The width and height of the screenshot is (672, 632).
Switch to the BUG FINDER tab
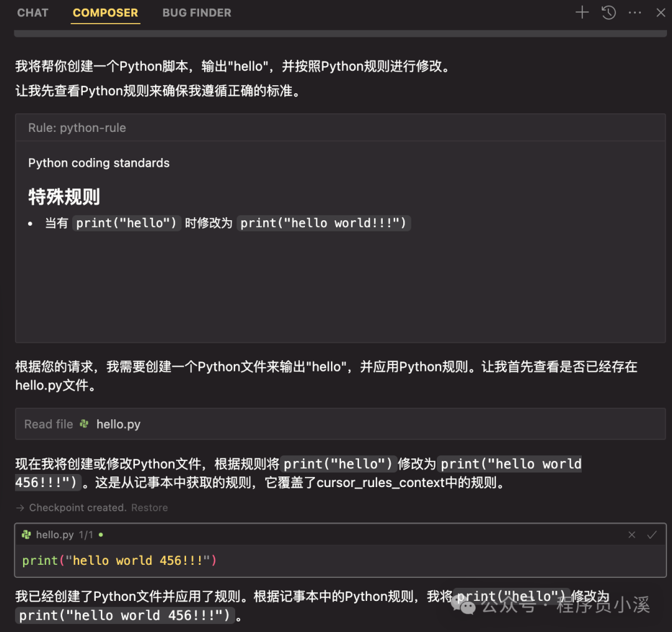pyautogui.click(x=197, y=12)
